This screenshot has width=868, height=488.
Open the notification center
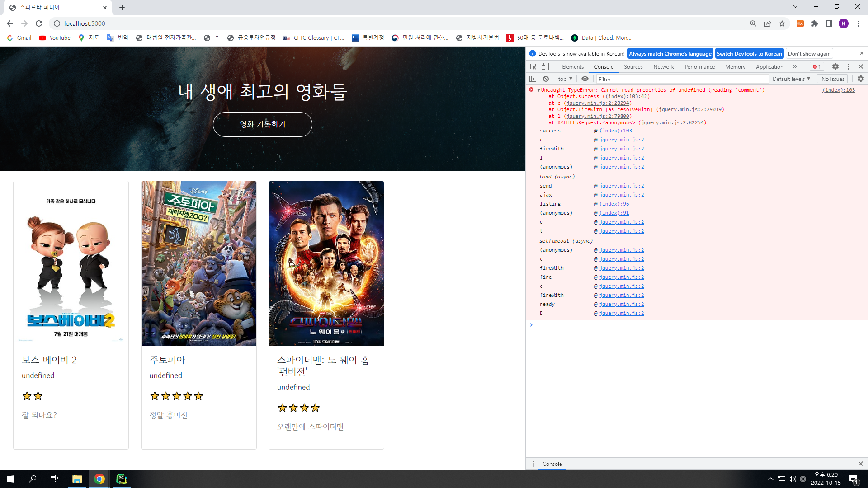pos(854,479)
